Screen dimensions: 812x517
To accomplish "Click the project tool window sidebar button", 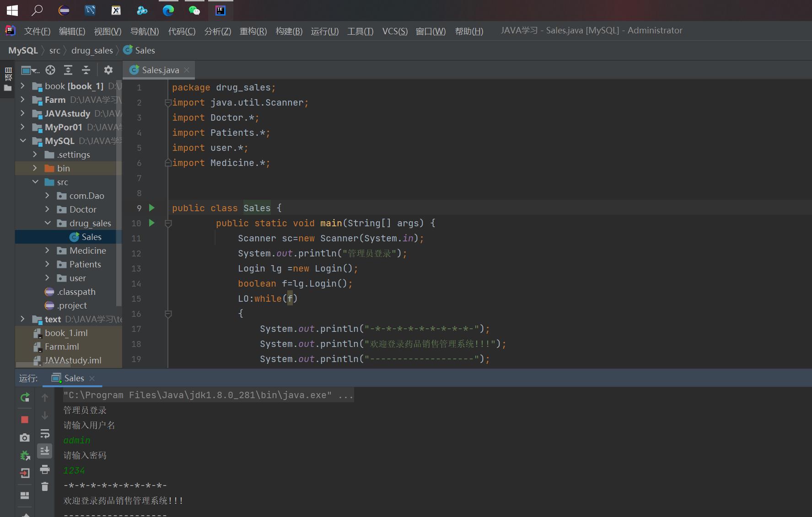I will click(x=8, y=79).
